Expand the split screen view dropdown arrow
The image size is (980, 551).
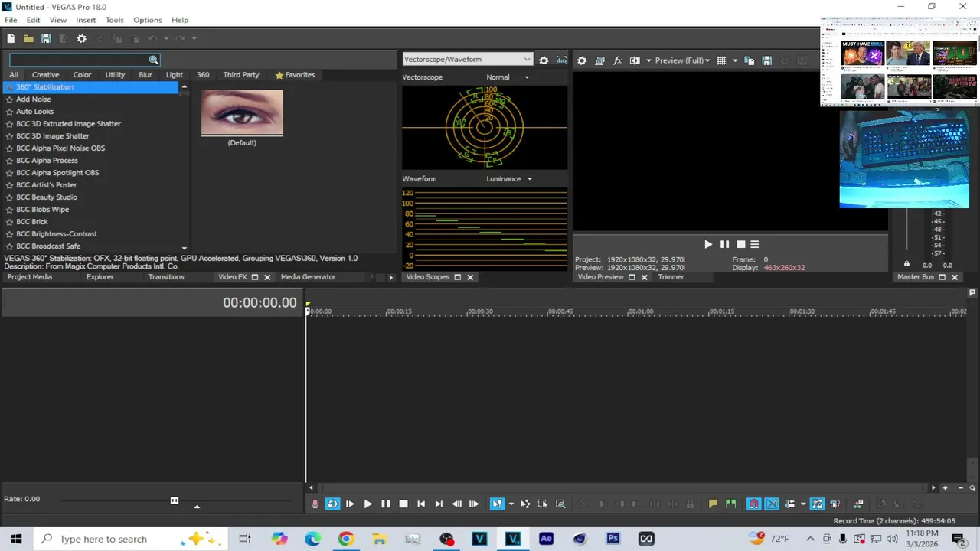point(649,60)
